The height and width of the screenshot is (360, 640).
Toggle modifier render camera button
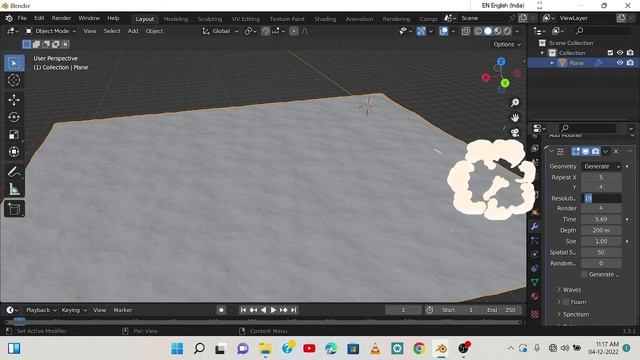coord(596,151)
